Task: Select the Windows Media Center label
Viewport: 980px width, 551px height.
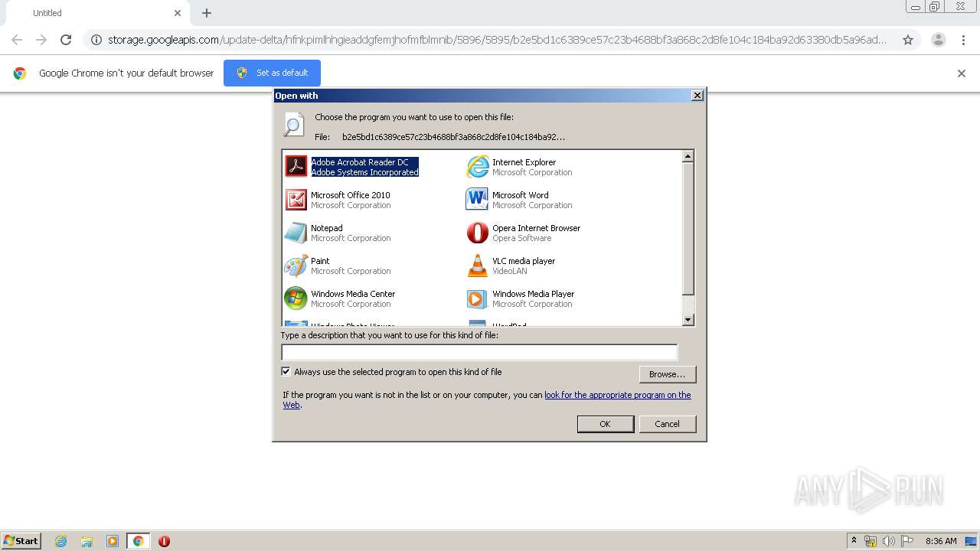Action: point(353,294)
